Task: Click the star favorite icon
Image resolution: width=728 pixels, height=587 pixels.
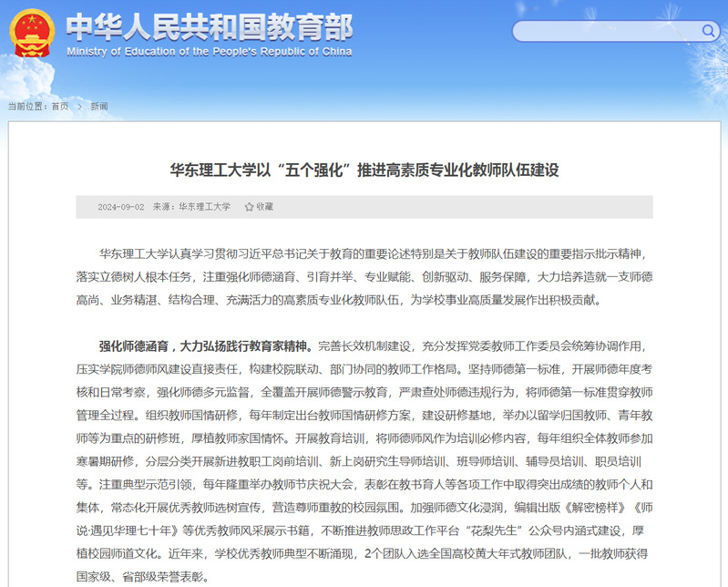Action: click(249, 207)
